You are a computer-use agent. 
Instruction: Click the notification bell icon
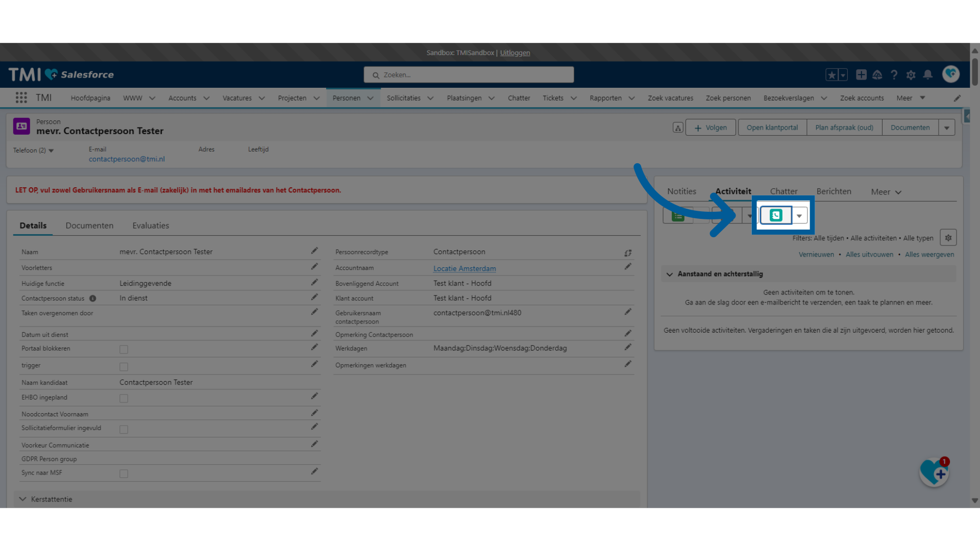click(x=928, y=74)
